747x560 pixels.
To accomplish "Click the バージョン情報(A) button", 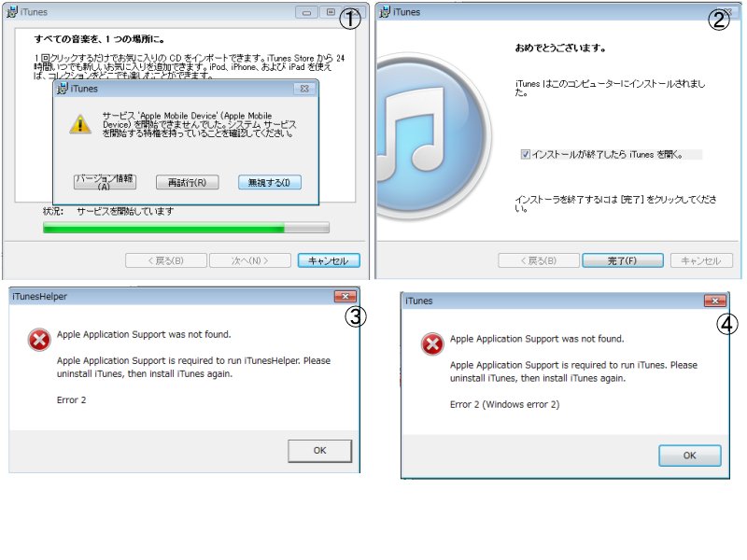I will [x=105, y=182].
